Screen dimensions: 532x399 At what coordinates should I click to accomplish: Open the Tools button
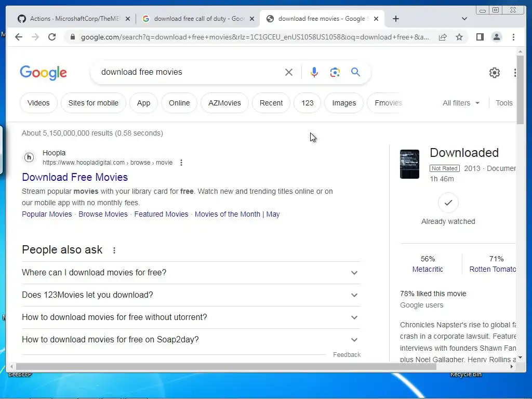pos(504,103)
